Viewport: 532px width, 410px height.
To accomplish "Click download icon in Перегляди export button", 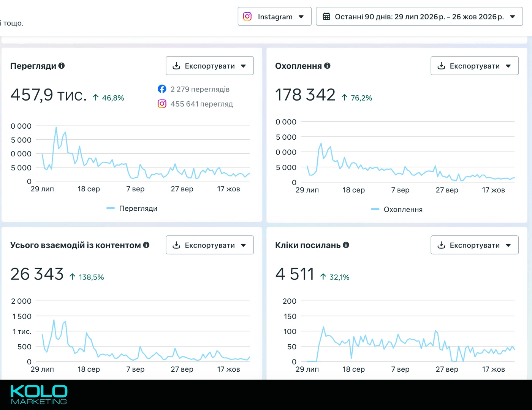I will point(176,66).
